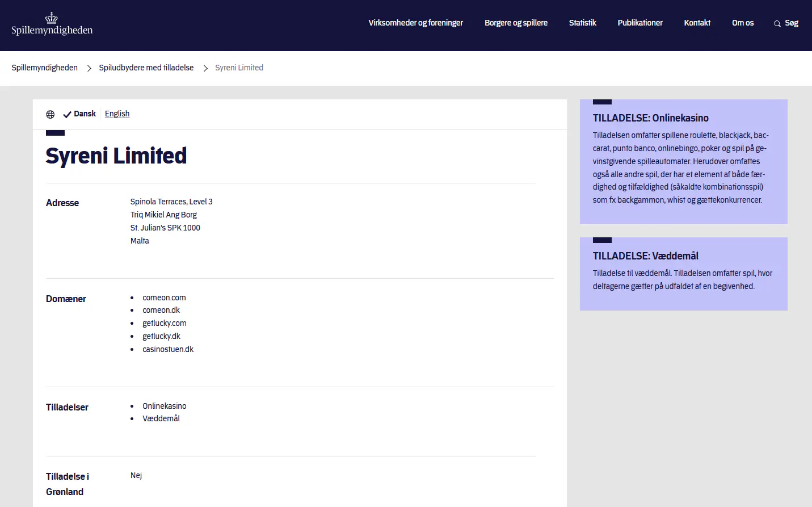Screen dimensions: 812x507
Task: Open Spiludbydere med tilladelse breadcrumb
Action: click(x=146, y=68)
